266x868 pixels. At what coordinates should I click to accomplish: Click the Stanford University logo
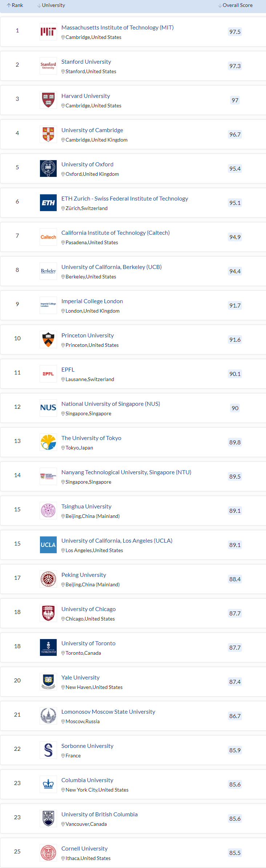(x=48, y=66)
